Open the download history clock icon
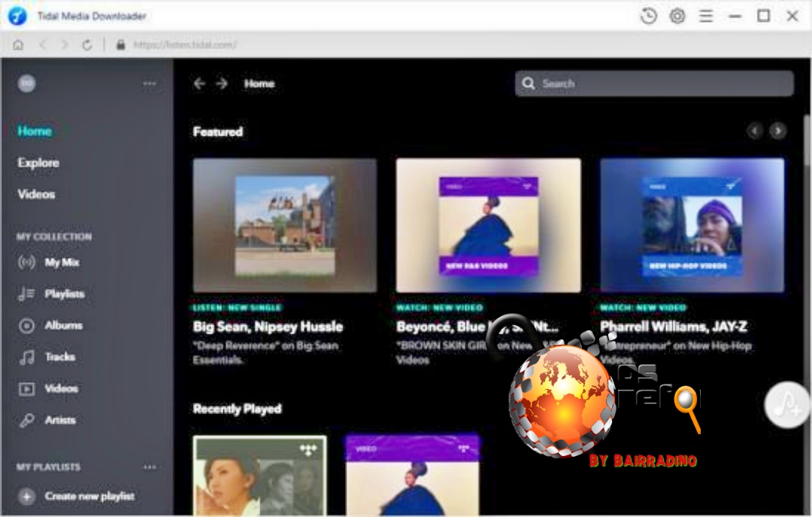 648,16
